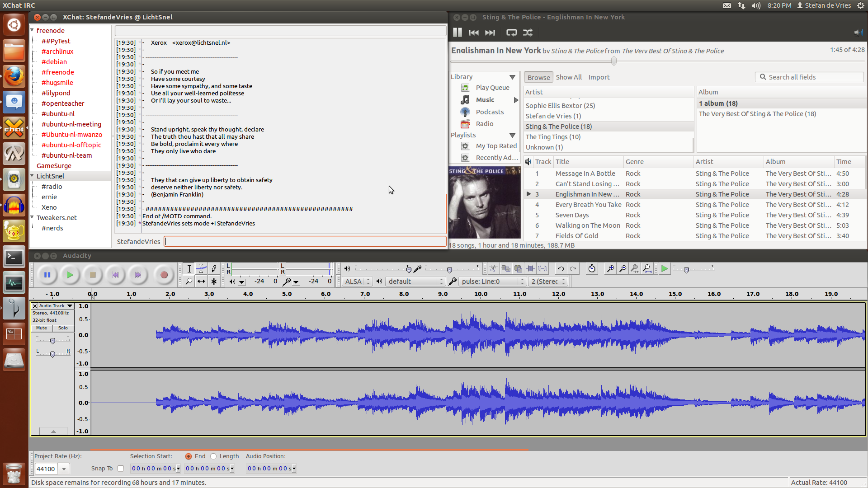Open the default output device dropdown
Image resolution: width=868 pixels, height=488 pixels.
click(415, 282)
